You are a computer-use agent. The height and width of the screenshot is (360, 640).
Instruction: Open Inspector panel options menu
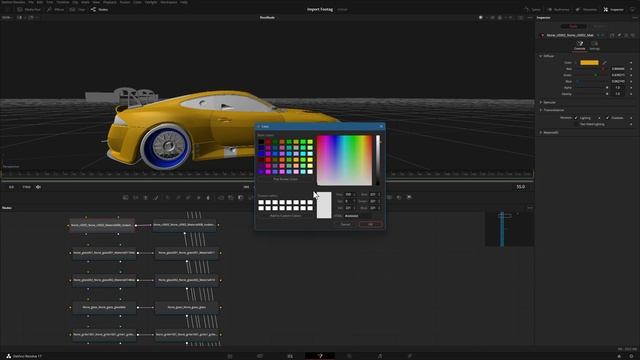click(635, 18)
